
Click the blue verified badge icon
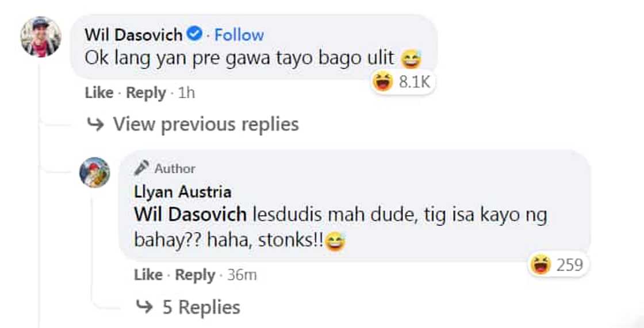click(196, 34)
